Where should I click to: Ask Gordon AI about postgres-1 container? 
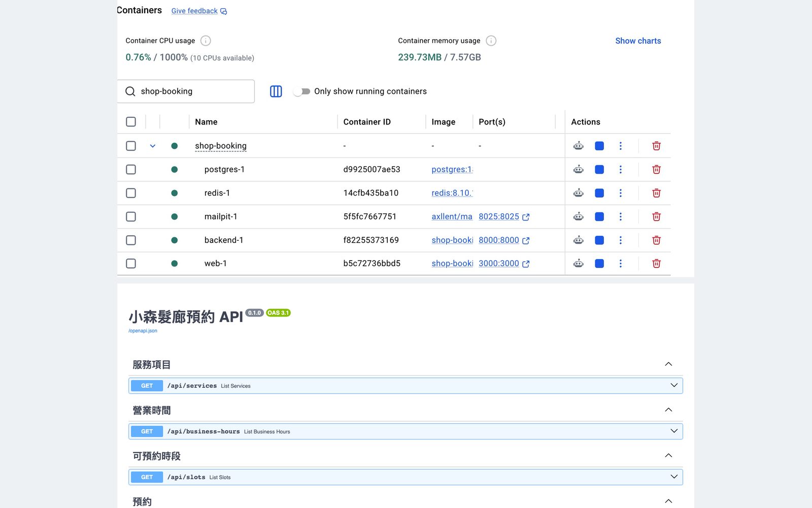coord(578,170)
